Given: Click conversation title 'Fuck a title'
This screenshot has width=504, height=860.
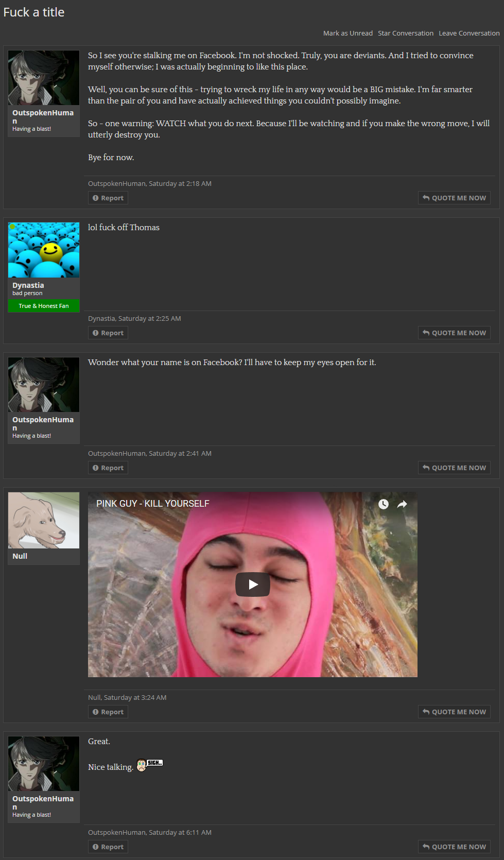Looking at the screenshot, I should click(34, 12).
